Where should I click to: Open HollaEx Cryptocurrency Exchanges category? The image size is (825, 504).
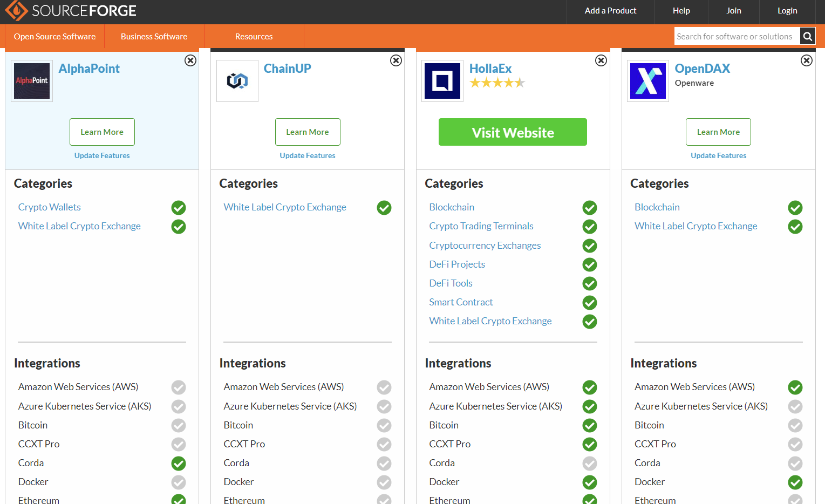pos(485,246)
